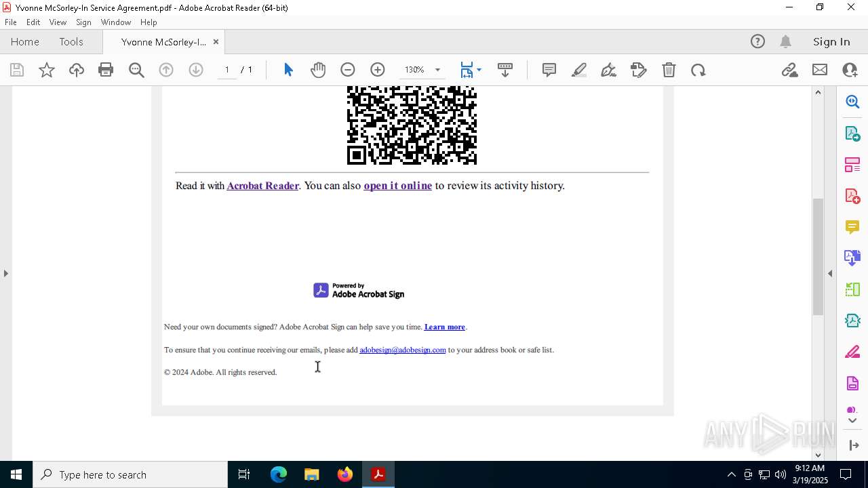Open the Edit menu

(x=33, y=22)
